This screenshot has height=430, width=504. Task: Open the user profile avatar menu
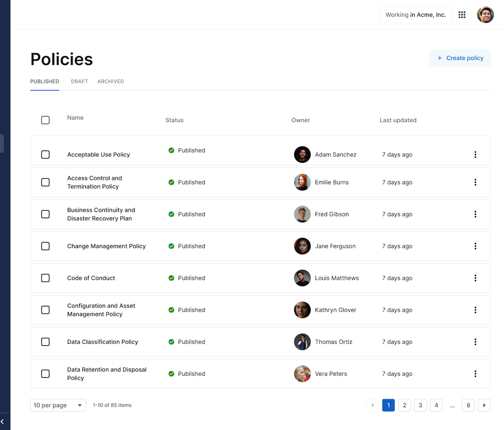[485, 15]
